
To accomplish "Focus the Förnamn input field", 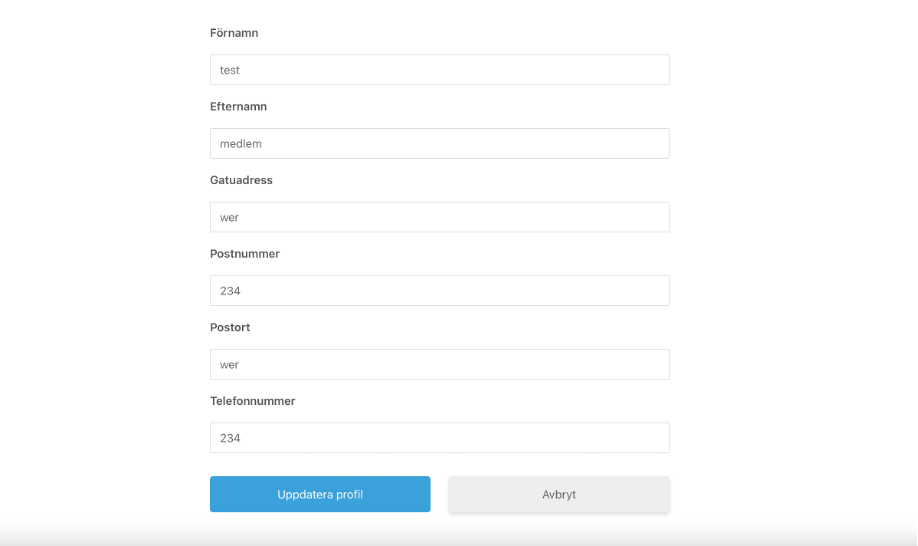I will pos(440,70).
